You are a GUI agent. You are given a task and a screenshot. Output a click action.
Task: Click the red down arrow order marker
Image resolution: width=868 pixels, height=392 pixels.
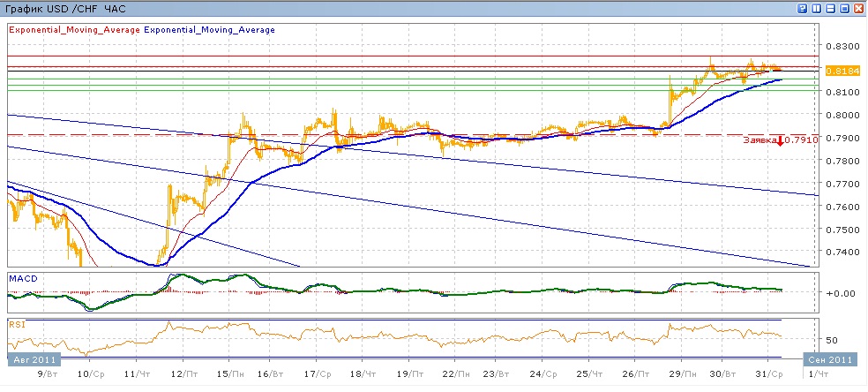tap(779, 139)
